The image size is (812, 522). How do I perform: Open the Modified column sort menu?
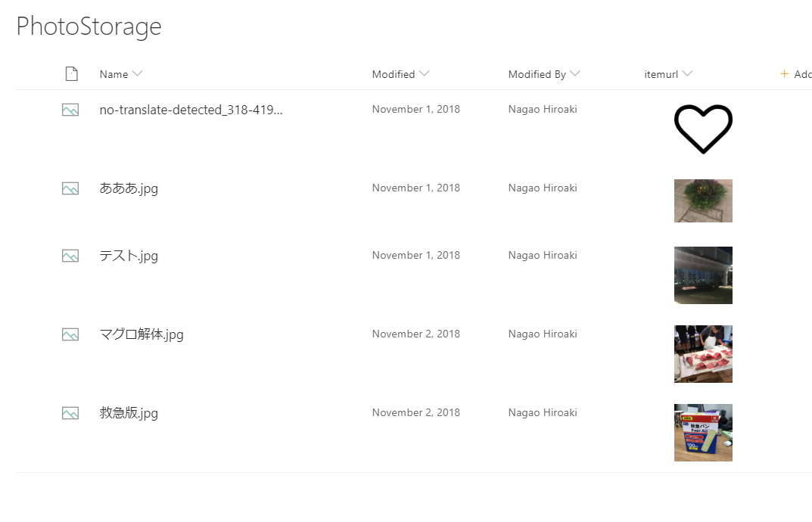click(424, 73)
